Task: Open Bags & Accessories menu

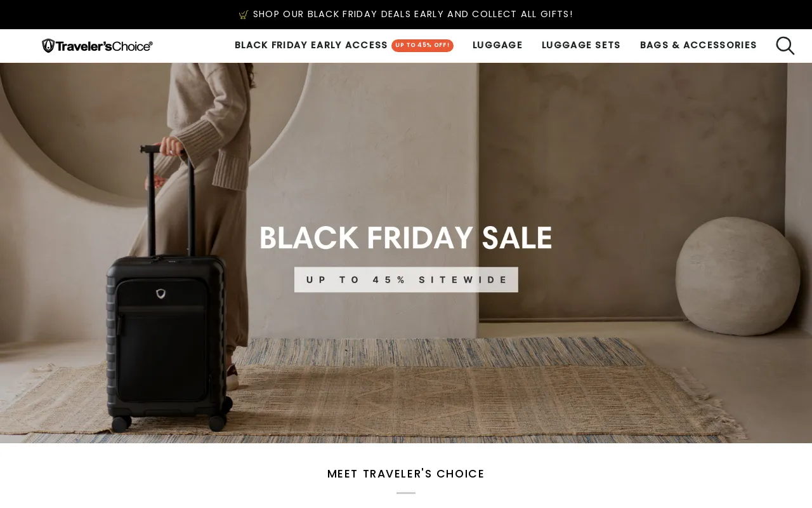Action: (x=698, y=46)
